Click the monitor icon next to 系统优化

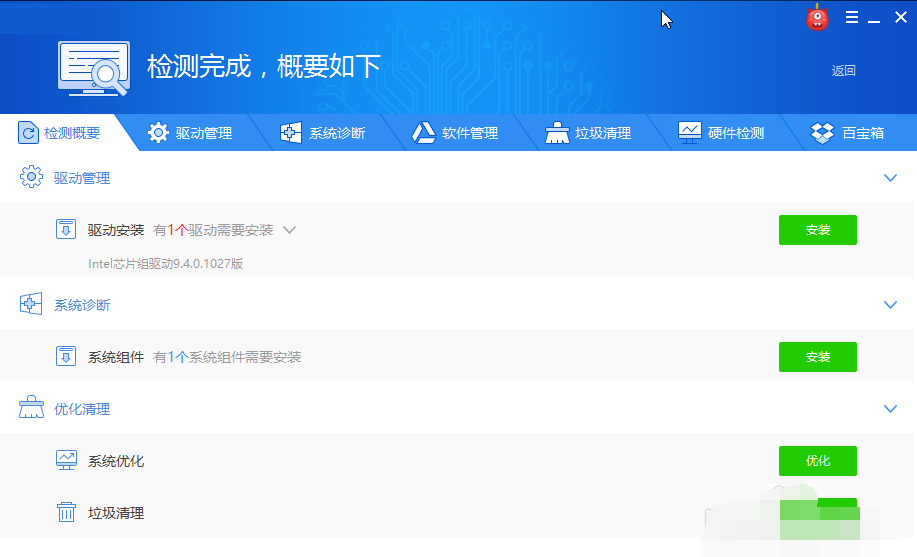pyautogui.click(x=66, y=461)
